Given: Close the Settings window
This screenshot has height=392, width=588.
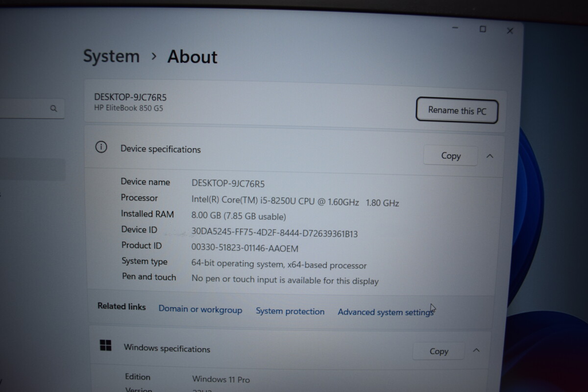Looking at the screenshot, I should pyautogui.click(x=510, y=31).
